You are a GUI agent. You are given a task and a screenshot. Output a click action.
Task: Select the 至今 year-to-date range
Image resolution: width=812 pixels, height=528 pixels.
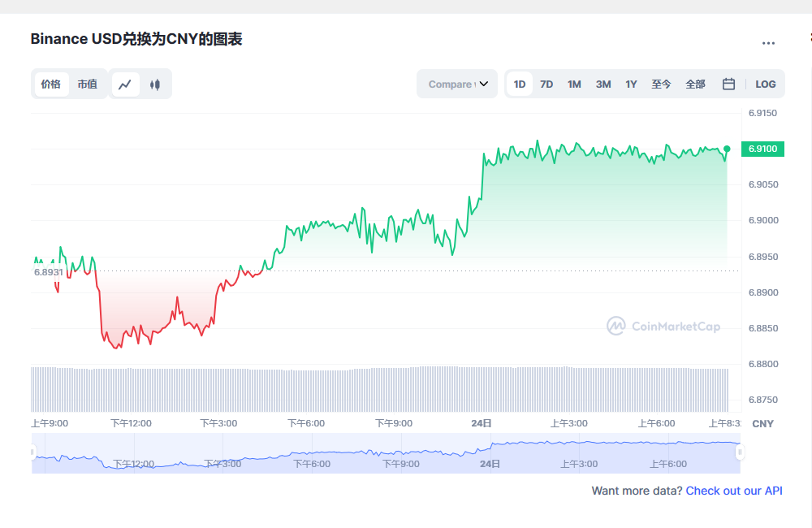pos(661,84)
